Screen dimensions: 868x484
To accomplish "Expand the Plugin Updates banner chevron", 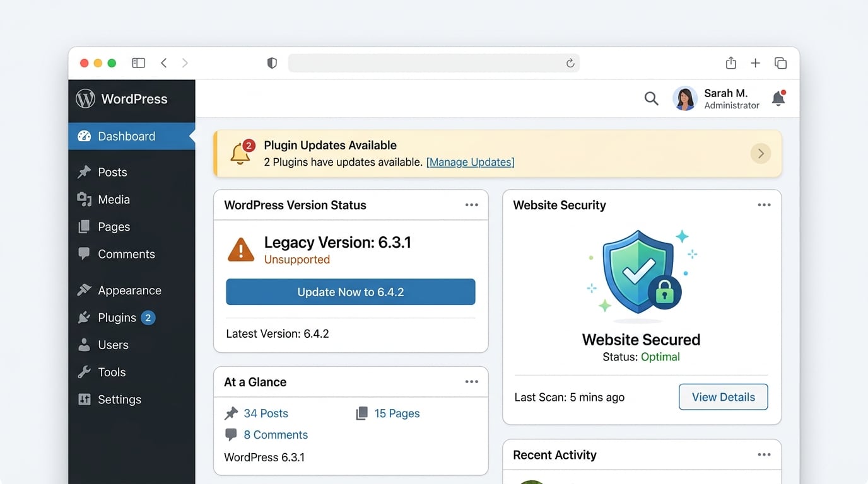I will 760,154.
